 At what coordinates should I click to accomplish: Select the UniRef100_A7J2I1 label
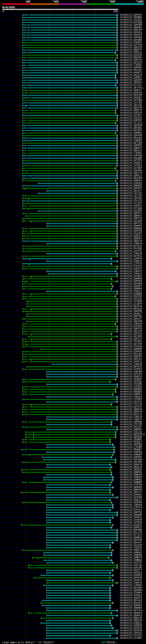[x=131, y=85]
